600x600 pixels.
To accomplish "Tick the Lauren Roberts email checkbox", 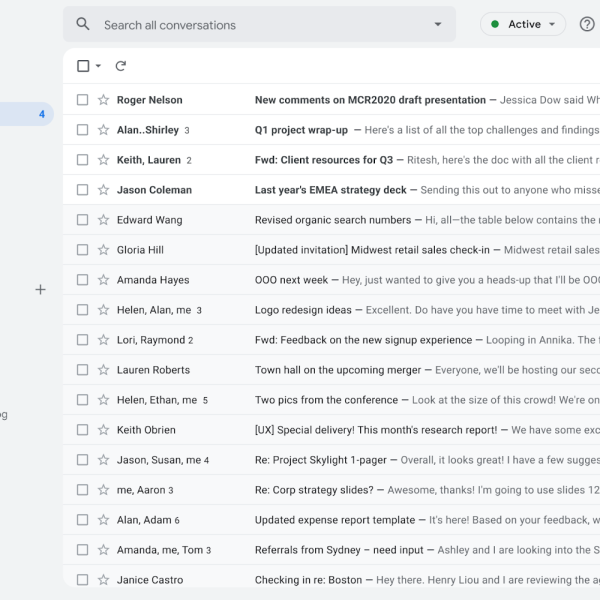I will click(x=83, y=370).
